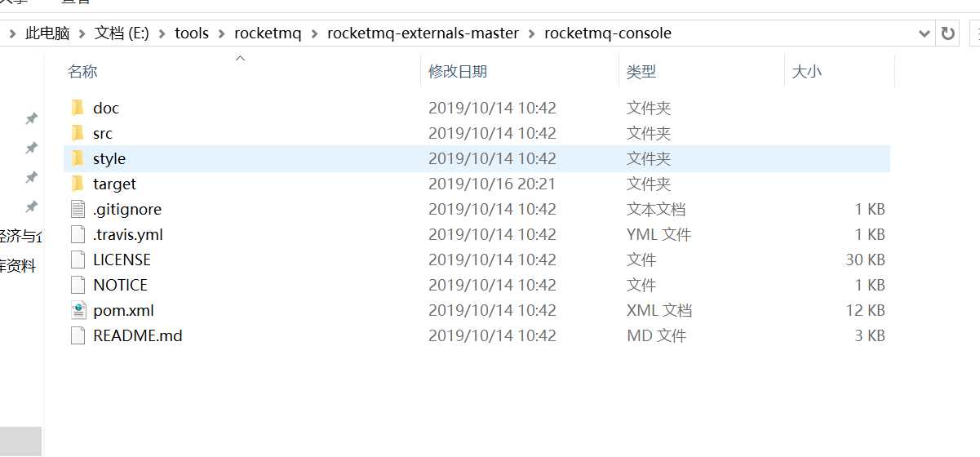Click the 文本文档 type of .gitignore
The width and height of the screenshot is (980, 457).
click(656, 209)
